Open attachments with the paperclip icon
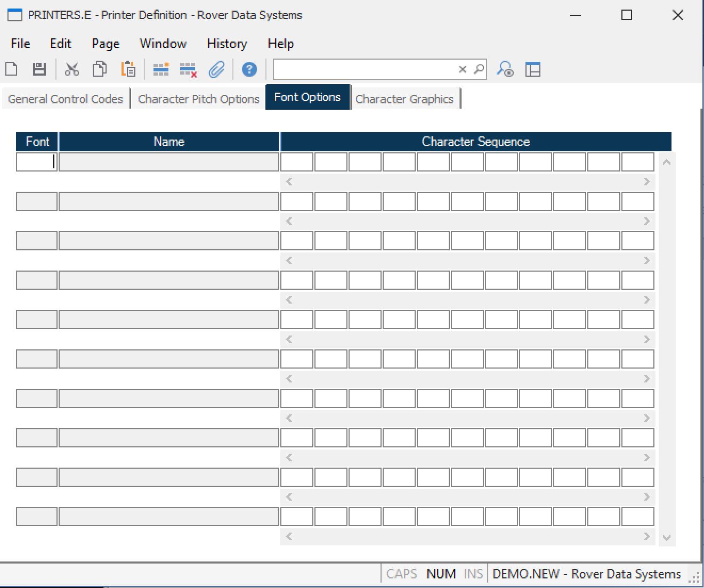Image resolution: width=704 pixels, height=588 pixels. (216, 69)
